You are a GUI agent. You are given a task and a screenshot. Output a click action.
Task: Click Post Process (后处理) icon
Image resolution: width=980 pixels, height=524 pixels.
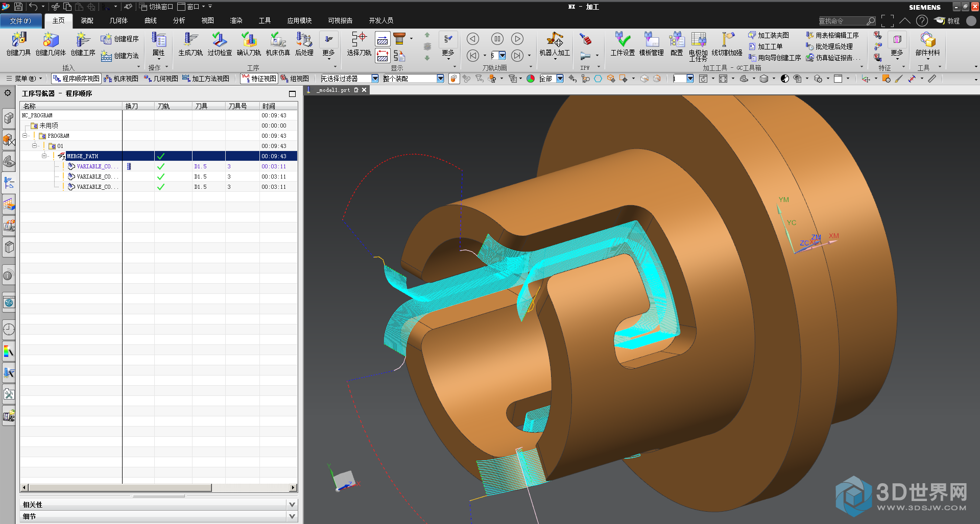[304, 44]
